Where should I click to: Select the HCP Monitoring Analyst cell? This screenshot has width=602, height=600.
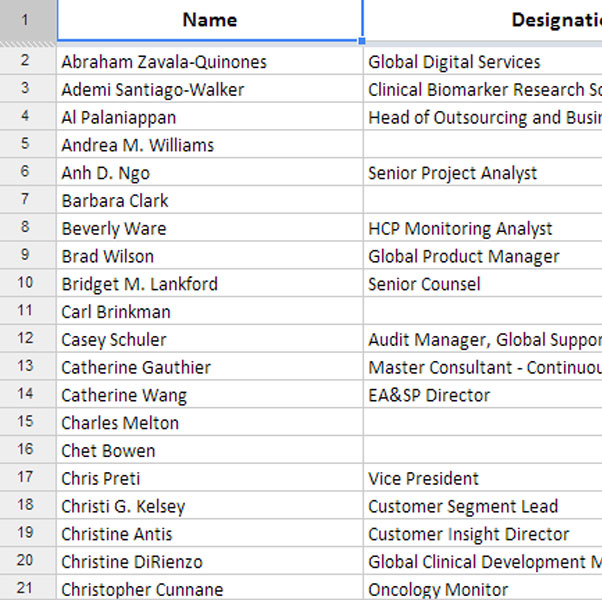(460, 229)
